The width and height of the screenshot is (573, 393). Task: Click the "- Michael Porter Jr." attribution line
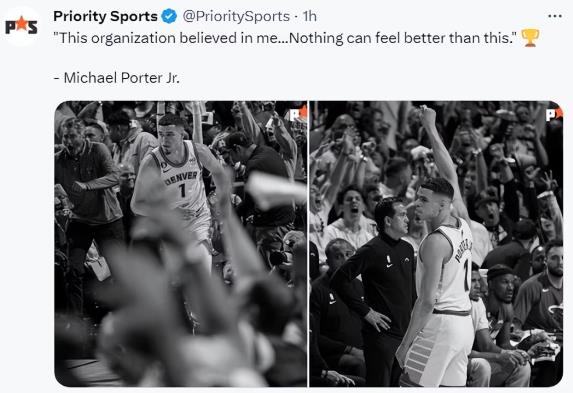117,78
